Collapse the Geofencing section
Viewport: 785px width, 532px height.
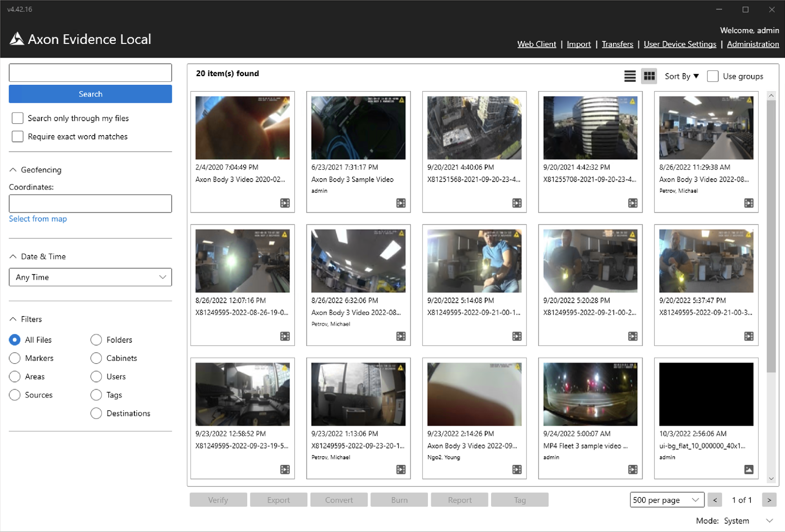(x=13, y=170)
